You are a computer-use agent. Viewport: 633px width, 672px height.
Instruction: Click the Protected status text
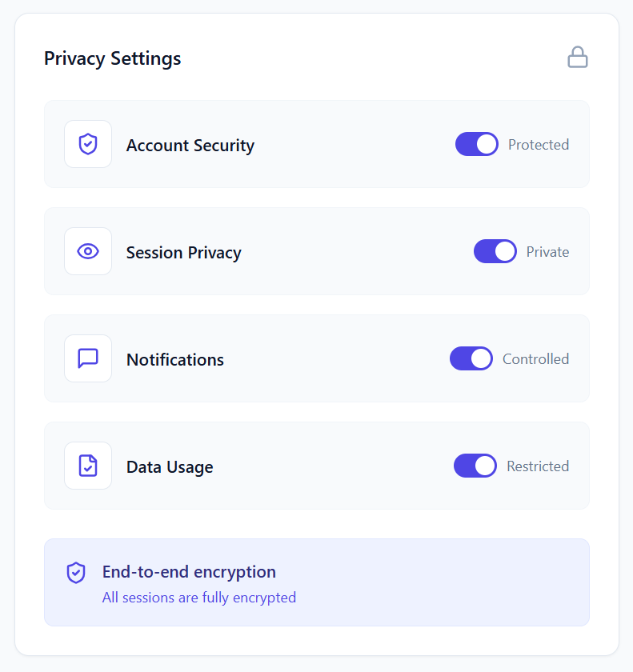click(539, 145)
